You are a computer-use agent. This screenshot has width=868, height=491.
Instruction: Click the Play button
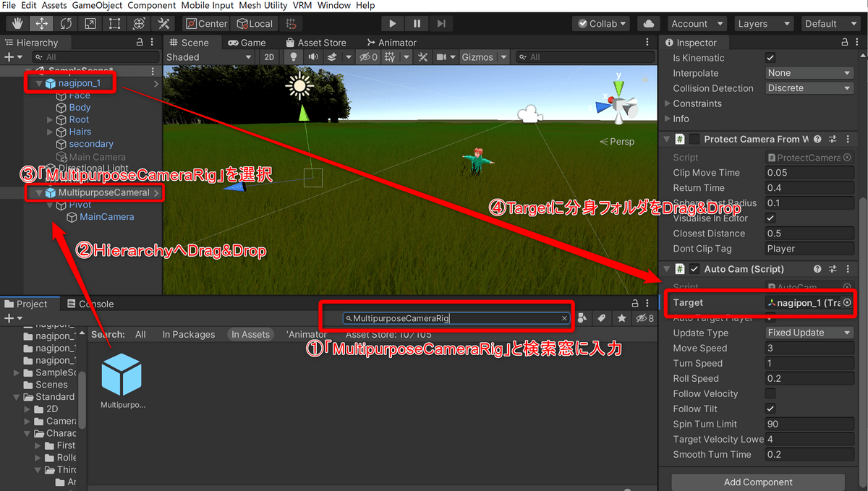click(x=392, y=24)
